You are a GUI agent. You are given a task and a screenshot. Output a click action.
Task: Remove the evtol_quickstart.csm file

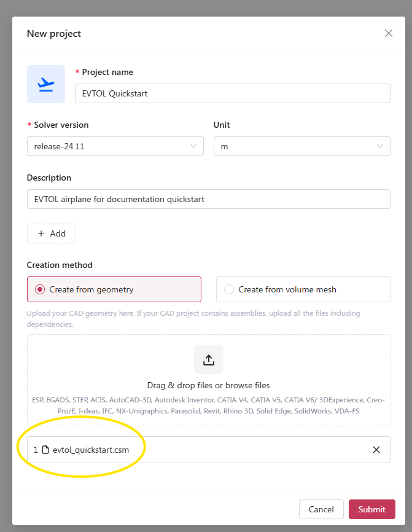coord(376,450)
